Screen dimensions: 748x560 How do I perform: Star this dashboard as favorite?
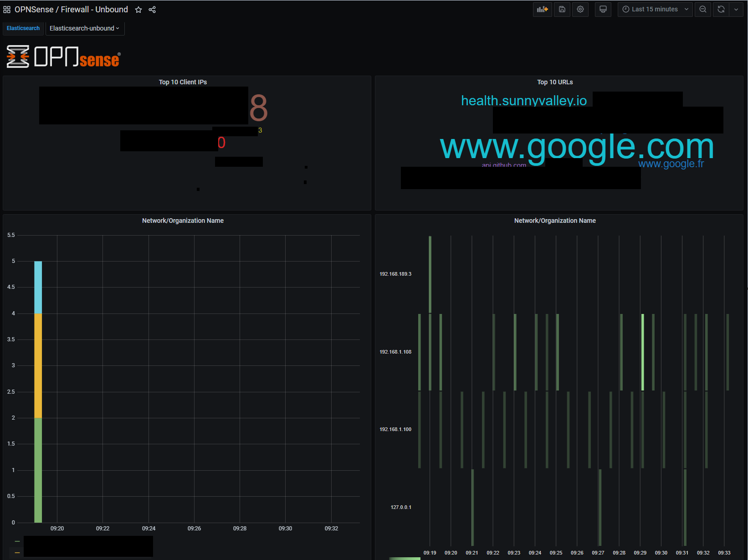(138, 10)
